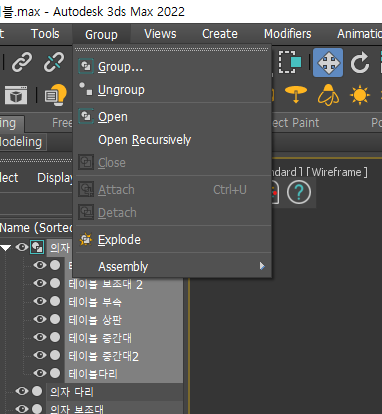Select the Window/Crossing selection icon
382x414 pixels.
click(x=290, y=62)
